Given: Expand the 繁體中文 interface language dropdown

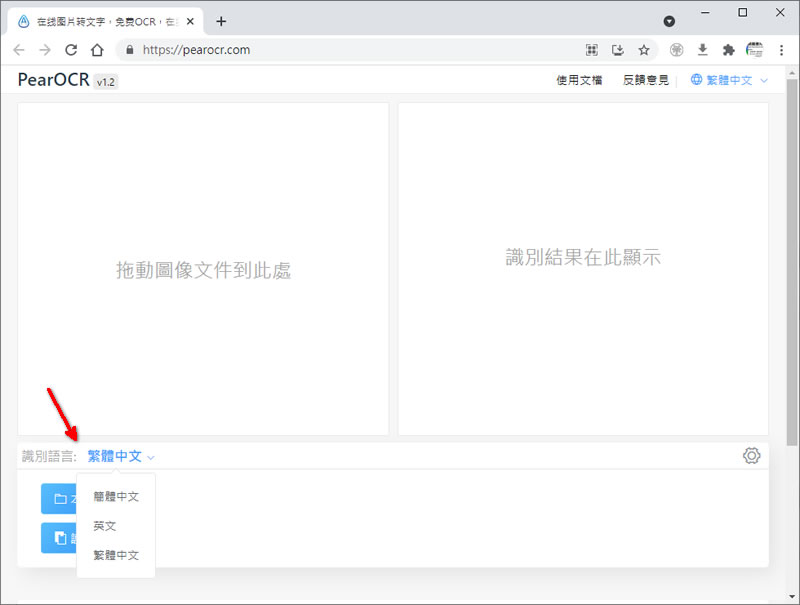Looking at the screenshot, I should click(x=729, y=80).
